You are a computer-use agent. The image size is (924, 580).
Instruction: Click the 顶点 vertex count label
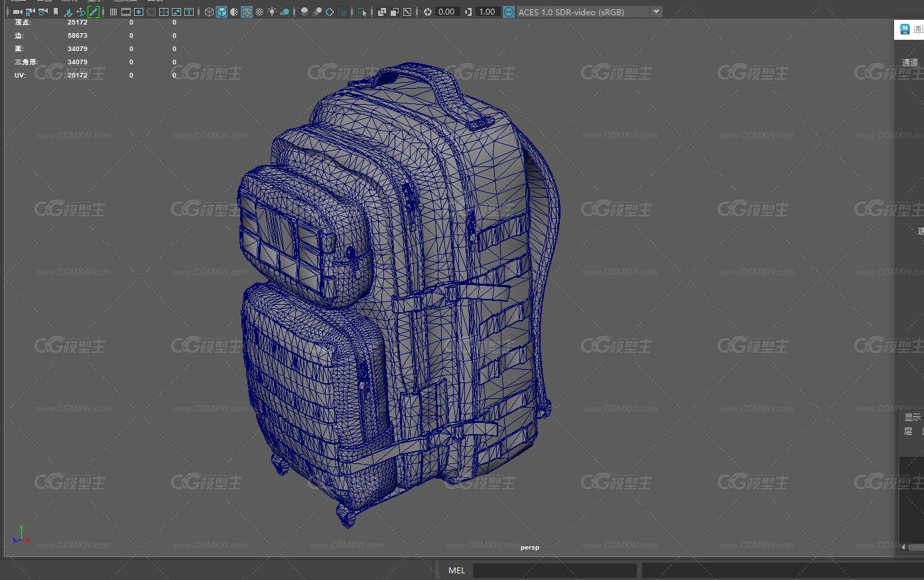23,23
